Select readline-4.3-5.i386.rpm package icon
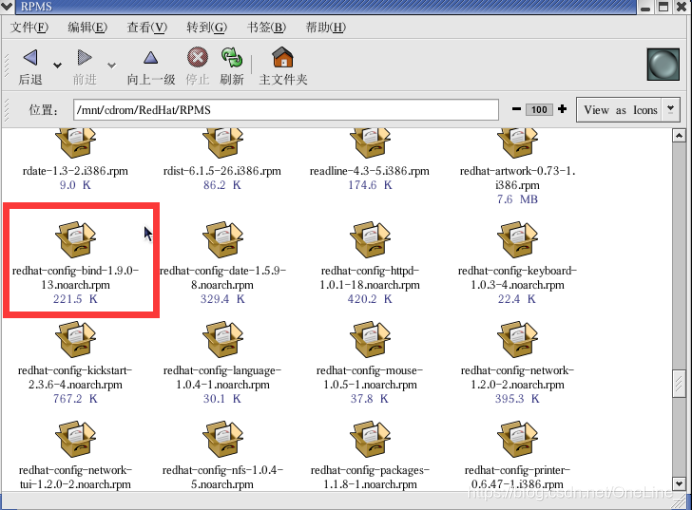 coord(370,143)
